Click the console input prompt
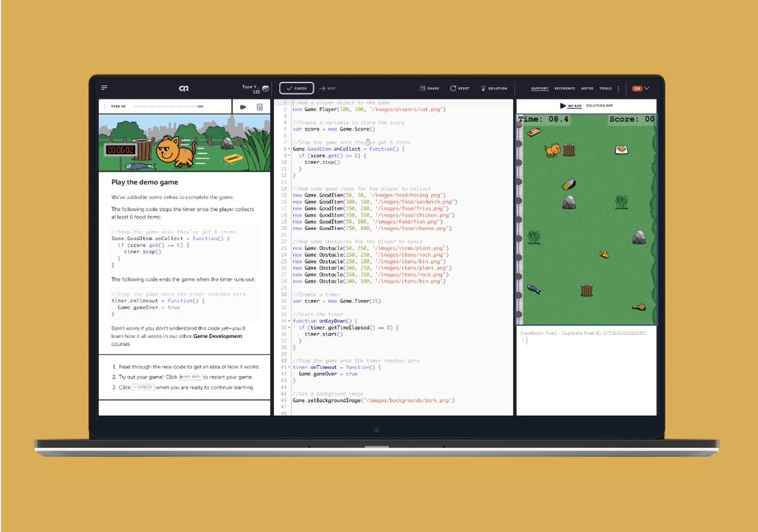 [524, 341]
